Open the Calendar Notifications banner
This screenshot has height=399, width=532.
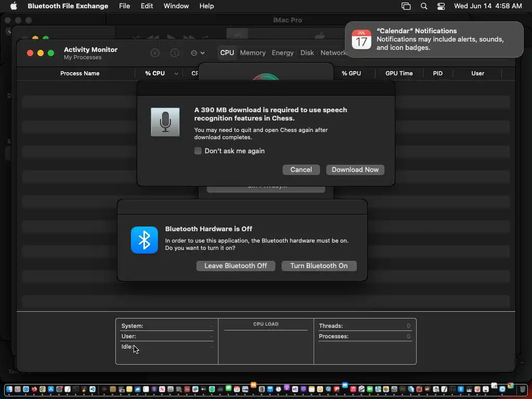click(x=434, y=39)
